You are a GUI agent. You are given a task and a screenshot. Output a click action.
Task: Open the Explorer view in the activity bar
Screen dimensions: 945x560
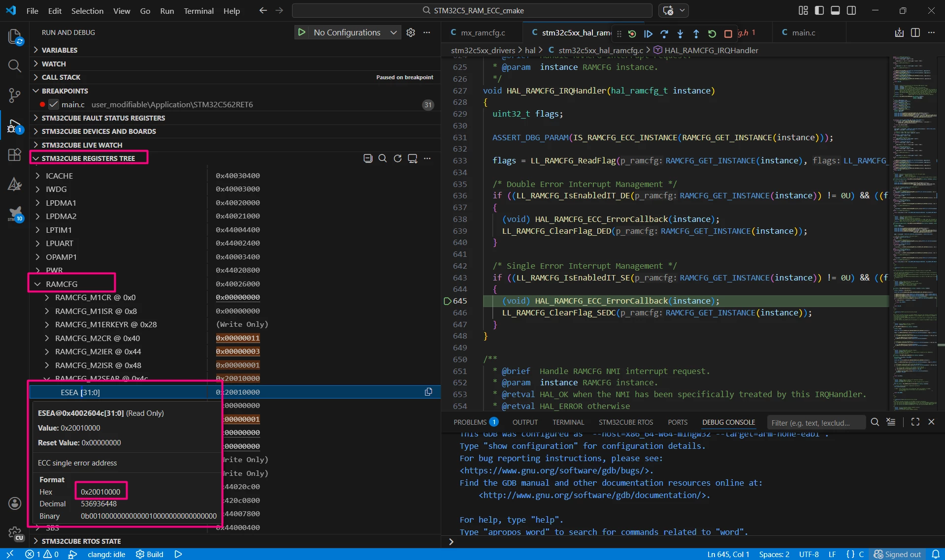[15, 37]
